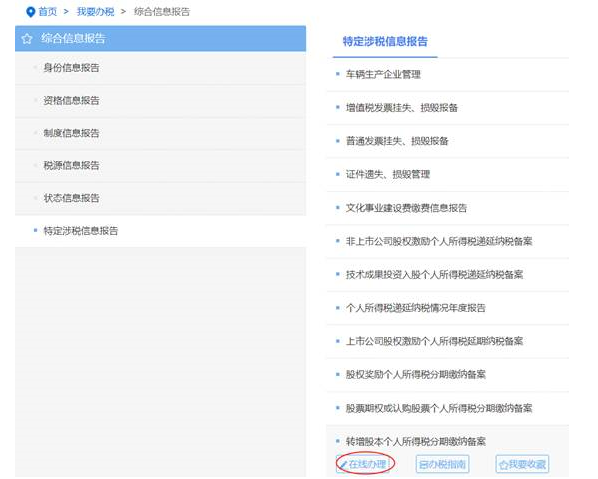This screenshot has width=598, height=479.
Task: Select 资格信息报告 in left menu
Action: (x=161, y=101)
